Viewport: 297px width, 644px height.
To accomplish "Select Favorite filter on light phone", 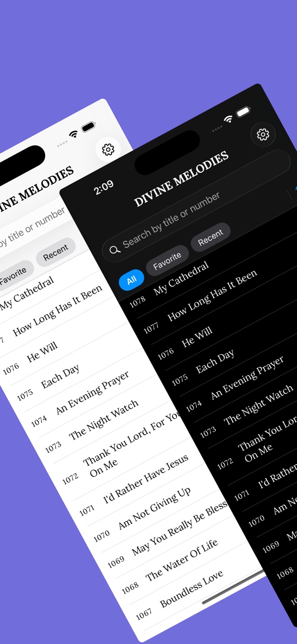I will tap(13, 276).
